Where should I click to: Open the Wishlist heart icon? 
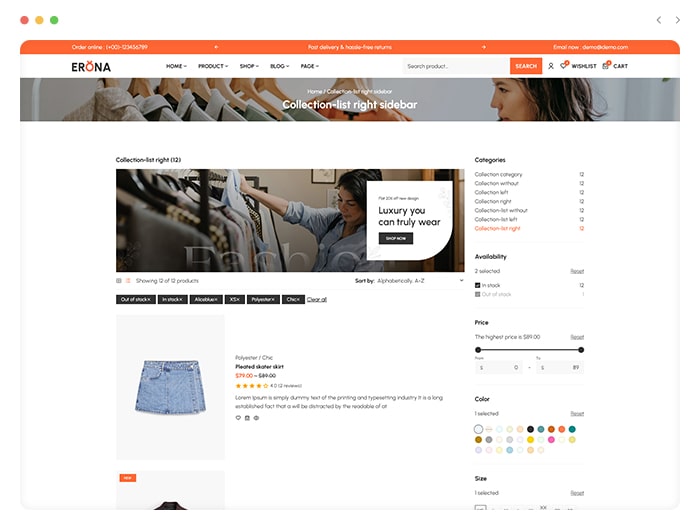(564, 65)
